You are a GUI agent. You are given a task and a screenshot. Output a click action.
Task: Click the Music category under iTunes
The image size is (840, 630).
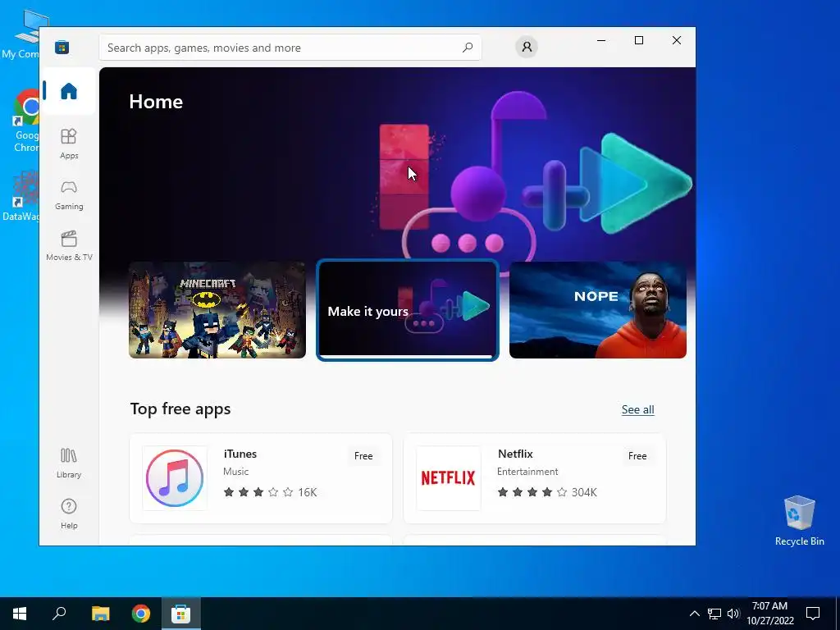(235, 472)
